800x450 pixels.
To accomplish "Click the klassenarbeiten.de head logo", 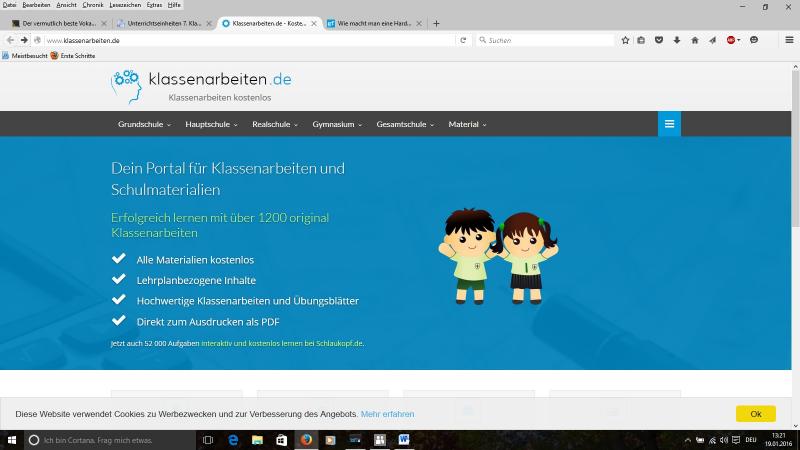I will point(126,87).
